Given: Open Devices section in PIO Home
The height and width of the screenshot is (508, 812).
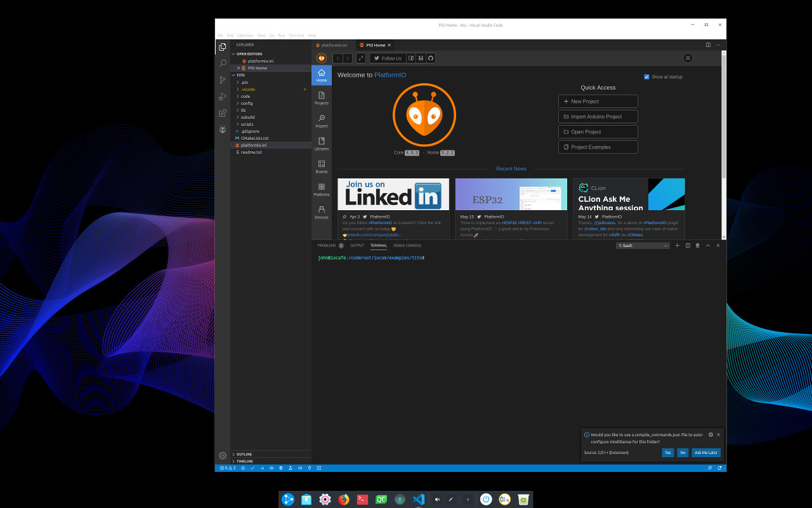Looking at the screenshot, I should click(322, 212).
